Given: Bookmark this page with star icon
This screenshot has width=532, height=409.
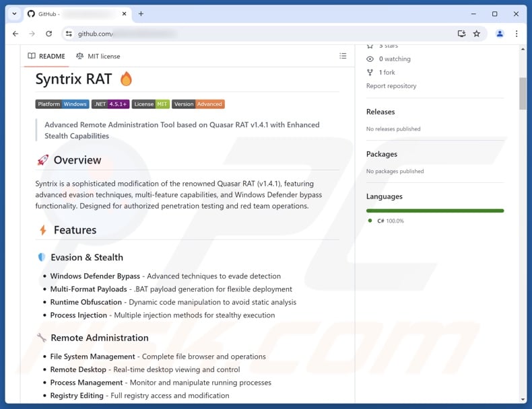Looking at the screenshot, I should 477,34.
